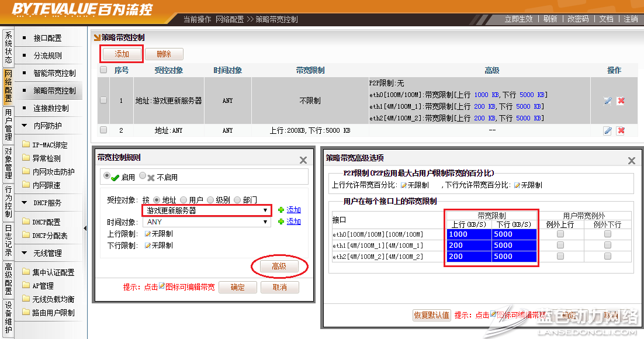This screenshot has height=339, width=644.
Task: Click the eth1 上行 value cell 200
Action: click(469, 245)
